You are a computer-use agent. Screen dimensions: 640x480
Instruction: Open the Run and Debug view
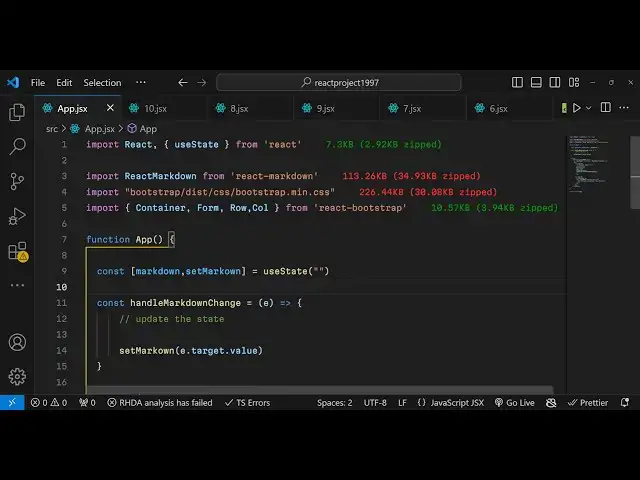(17, 216)
